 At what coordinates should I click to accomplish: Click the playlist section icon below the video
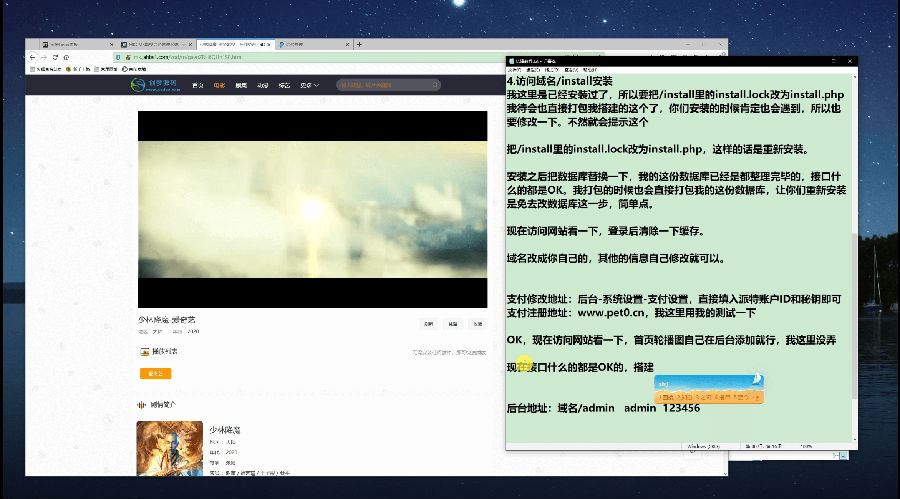coord(144,351)
